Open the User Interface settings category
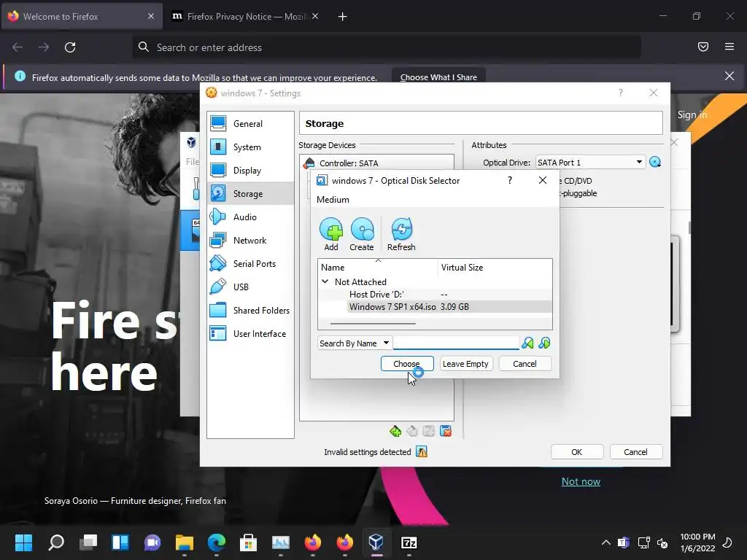Image resolution: width=747 pixels, height=560 pixels. point(251,334)
